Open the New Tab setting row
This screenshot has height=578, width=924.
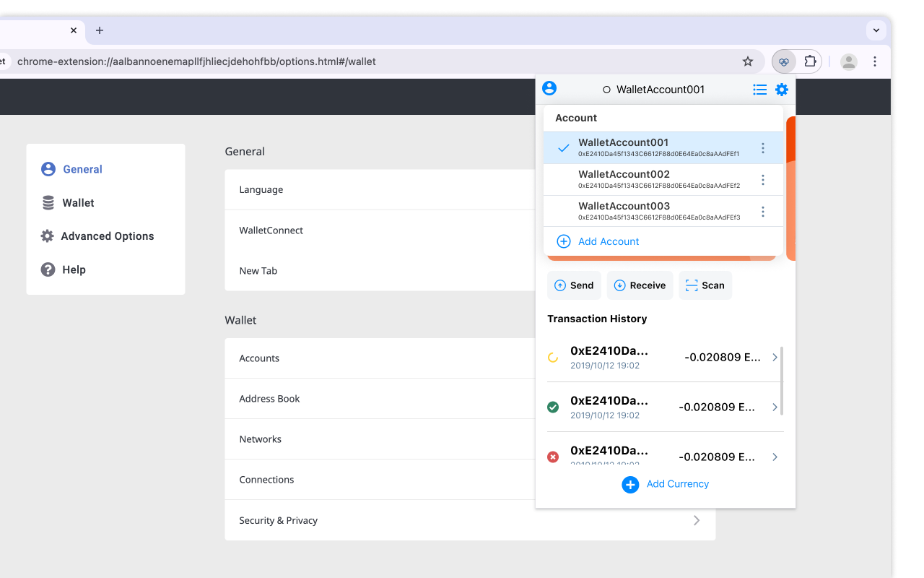point(380,271)
